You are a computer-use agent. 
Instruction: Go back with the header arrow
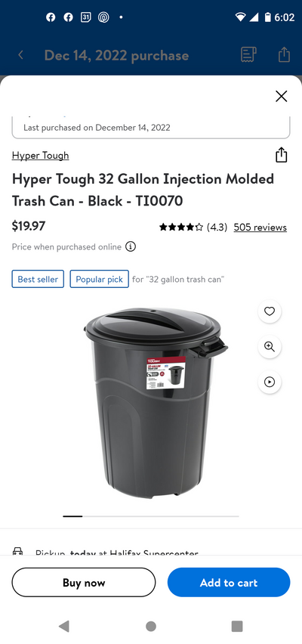click(x=20, y=55)
